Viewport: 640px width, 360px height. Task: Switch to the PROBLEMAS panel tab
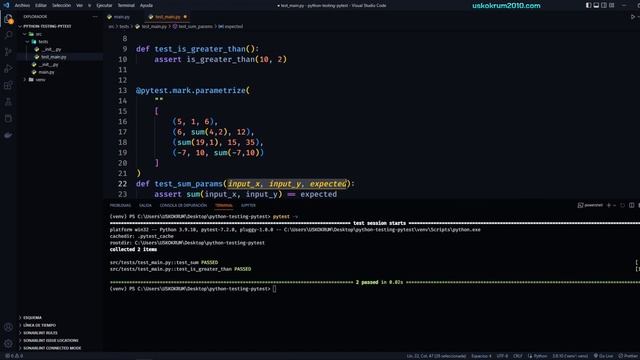coord(120,205)
